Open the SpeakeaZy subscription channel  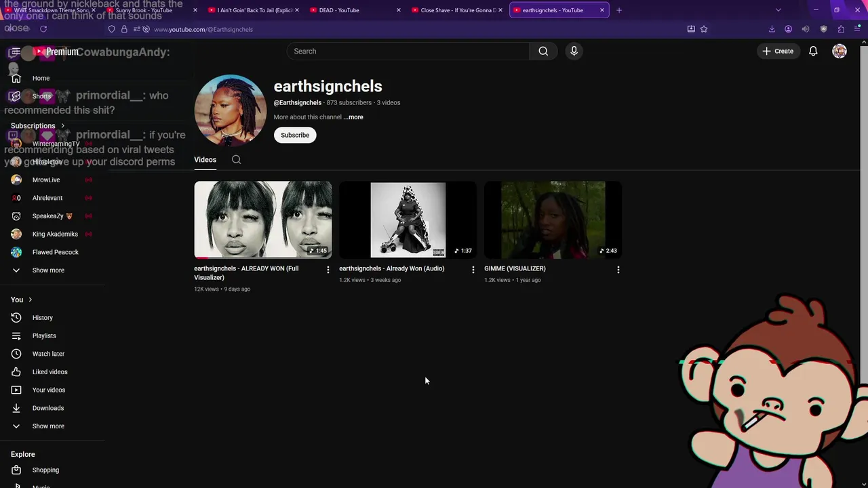52,216
